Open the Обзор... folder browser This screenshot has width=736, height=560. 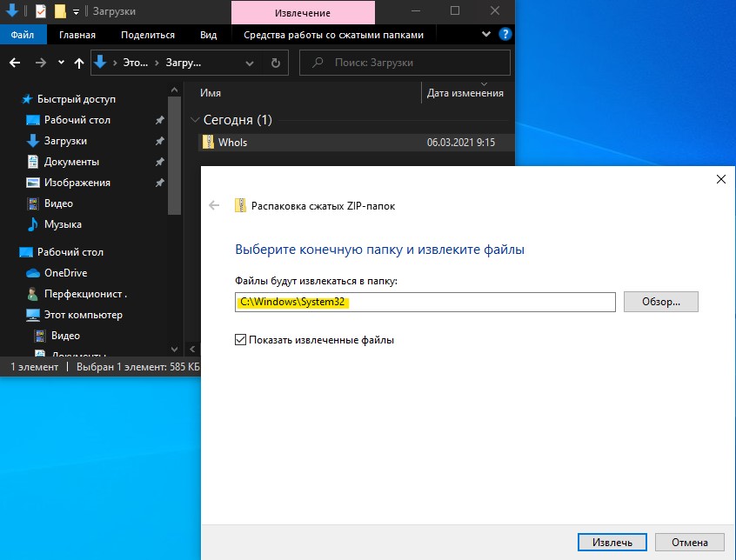pyautogui.click(x=661, y=302)
